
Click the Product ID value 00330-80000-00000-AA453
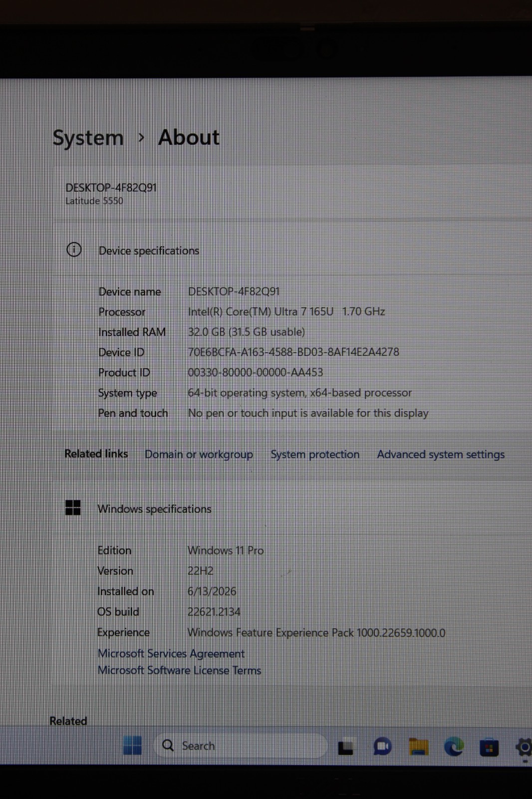click(x=256, y=373)
